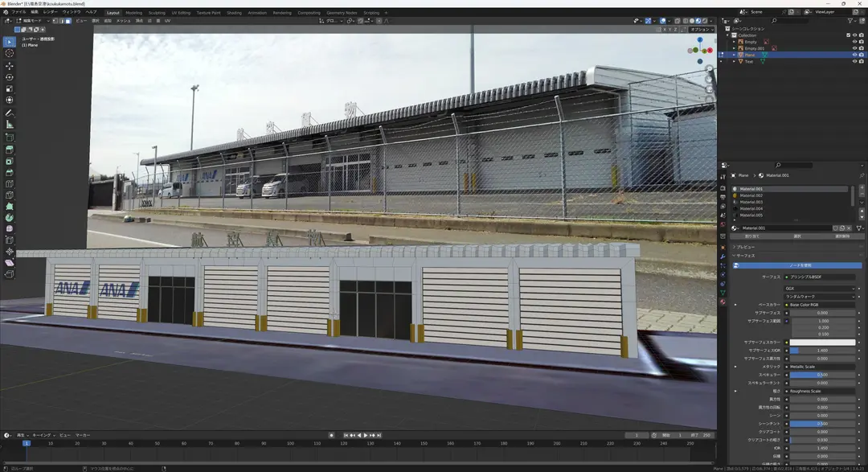Select the Shrink/Fatten tool
868x472 pixels.
click(10, 252)
